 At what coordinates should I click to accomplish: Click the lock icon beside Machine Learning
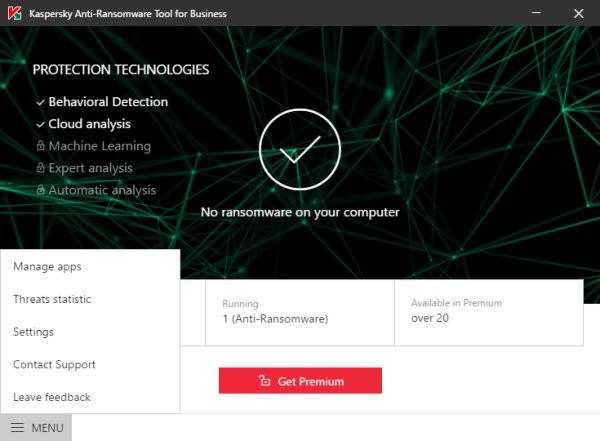coord(40,145)
